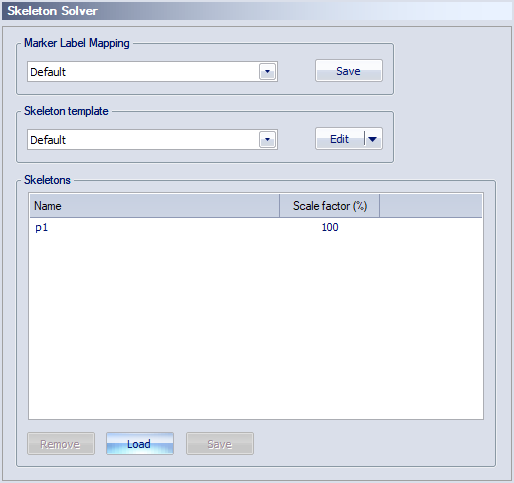Click the Skeletons group label
The height and width of the screenshot is (483, 514).
pyautogui.click(x=47, y=180)
